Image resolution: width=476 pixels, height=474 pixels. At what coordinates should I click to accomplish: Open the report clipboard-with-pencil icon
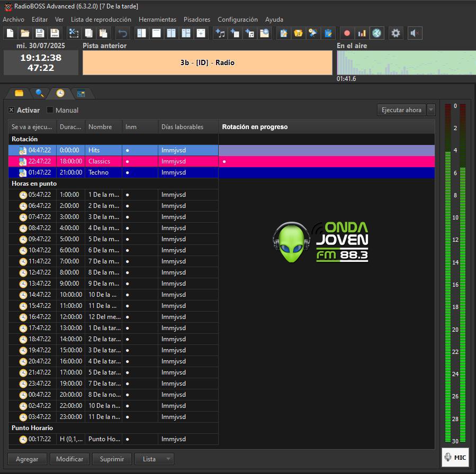tap(328, 33)
